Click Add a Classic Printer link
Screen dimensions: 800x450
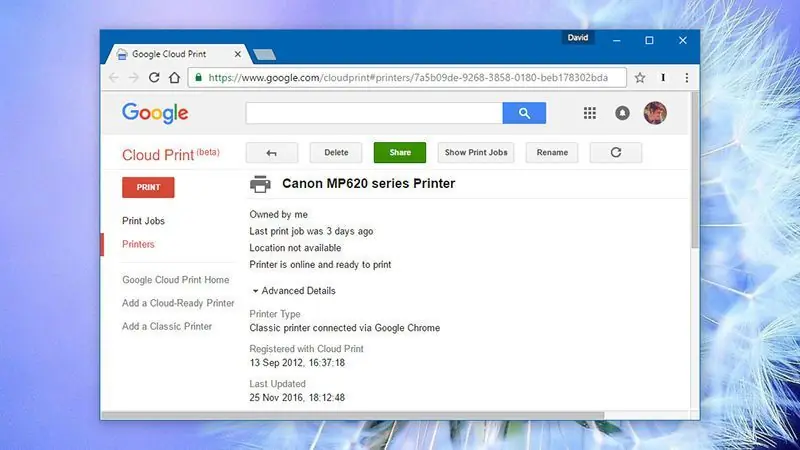point(167,327)
